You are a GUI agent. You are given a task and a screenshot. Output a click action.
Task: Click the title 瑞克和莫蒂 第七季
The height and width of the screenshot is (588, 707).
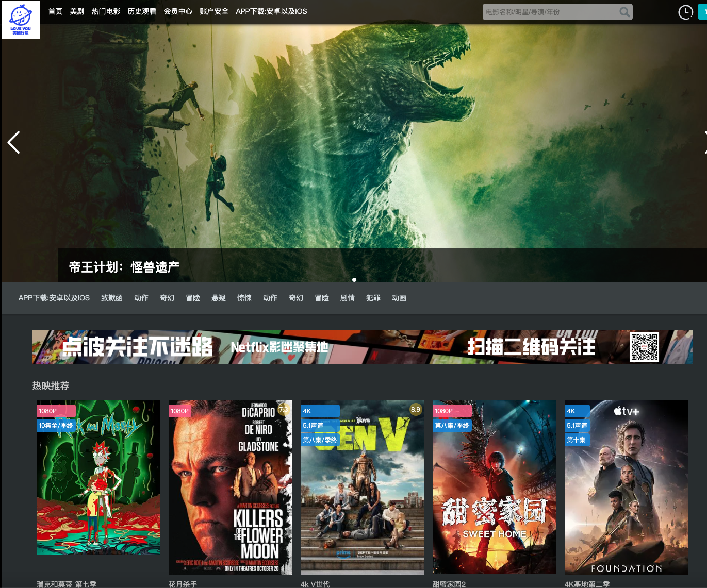pos(67,584)
